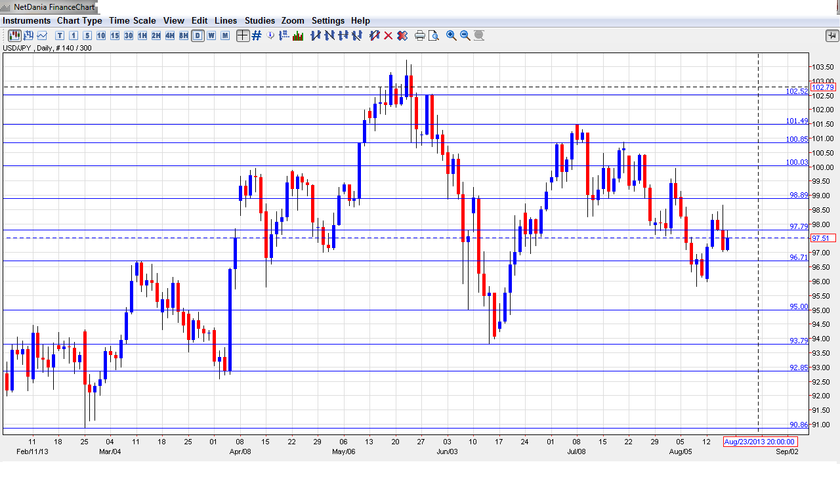Open the Chart Type menu
The height and width of the screenshot is (504, 840).
pyautogui.click(x=79, y=21)
